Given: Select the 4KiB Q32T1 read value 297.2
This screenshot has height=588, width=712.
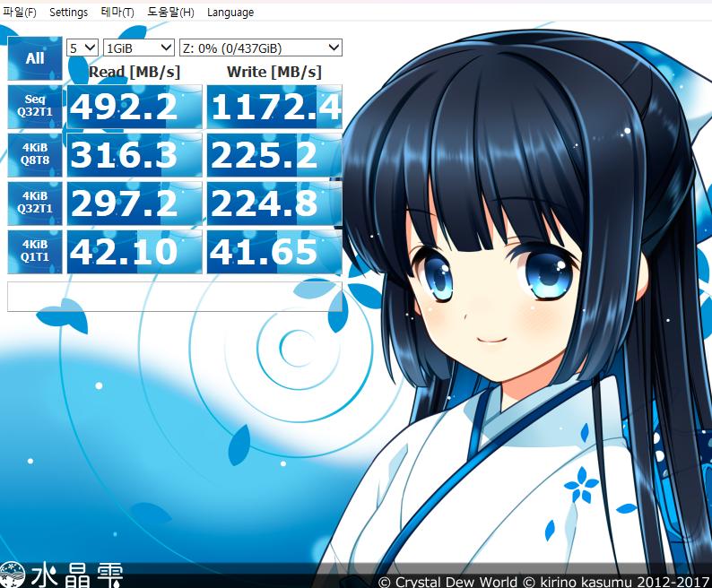Looking at the screenshot, I should click(x=135, y=203).
